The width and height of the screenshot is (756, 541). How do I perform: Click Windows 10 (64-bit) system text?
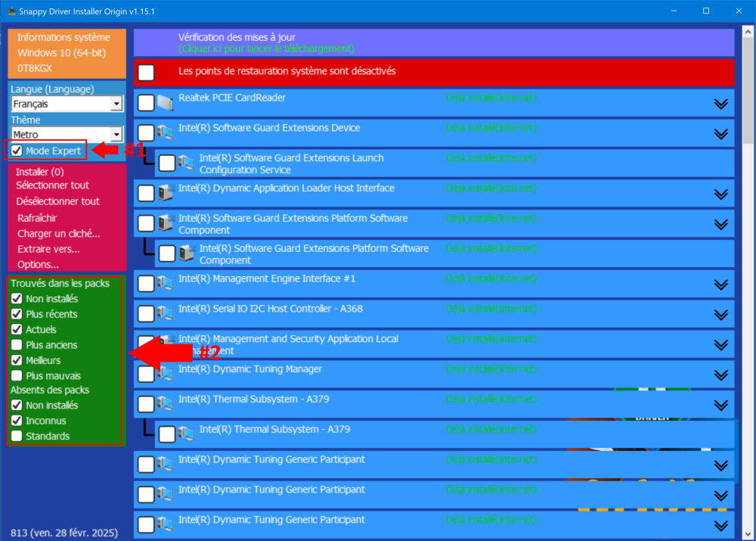click(x=62, y=53)
